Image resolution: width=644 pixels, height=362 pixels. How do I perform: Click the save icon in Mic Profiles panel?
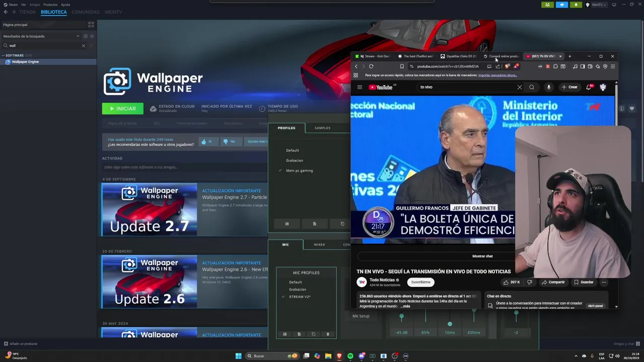tap(285, 334)
